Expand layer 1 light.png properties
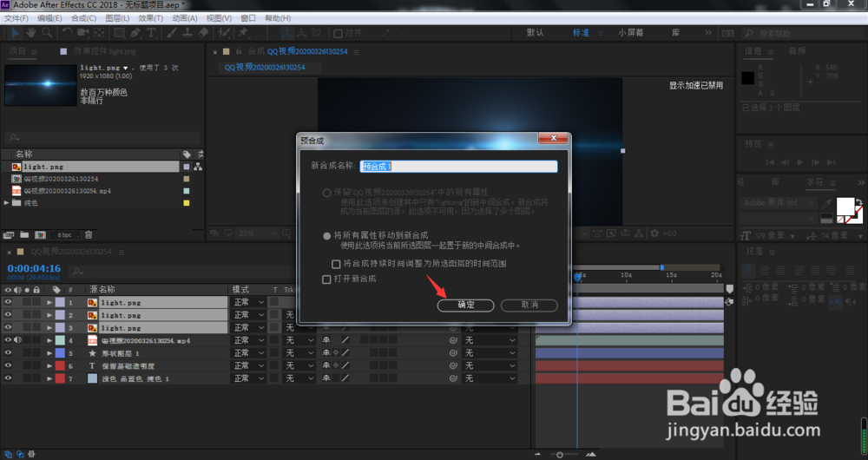The image size is (868, 460). point(49,303)
